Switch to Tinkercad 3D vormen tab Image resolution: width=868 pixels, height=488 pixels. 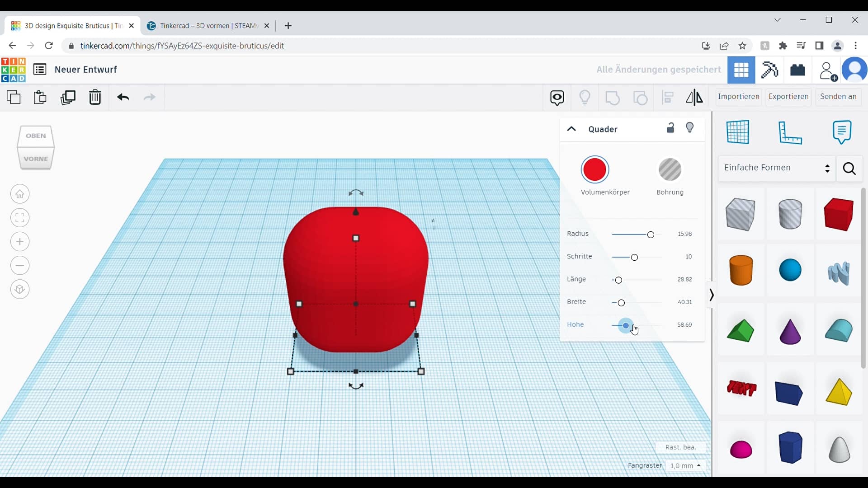coord(208,26)
